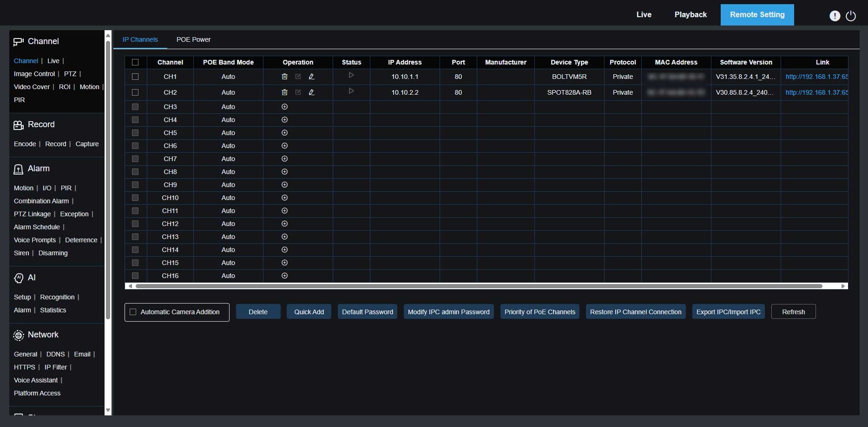Select the Remote Setting tab
Viewport: 868px width, 427px height.
(x=757, y=14)
